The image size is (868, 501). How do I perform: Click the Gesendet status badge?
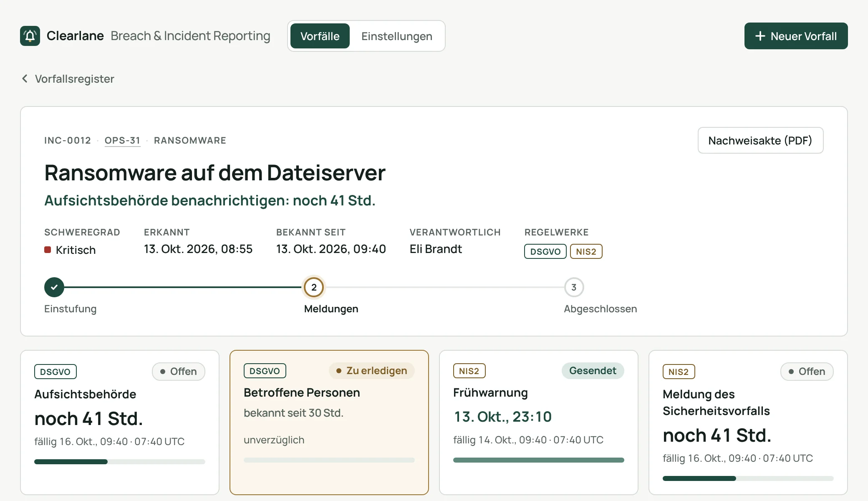click(x=593, y=370)
